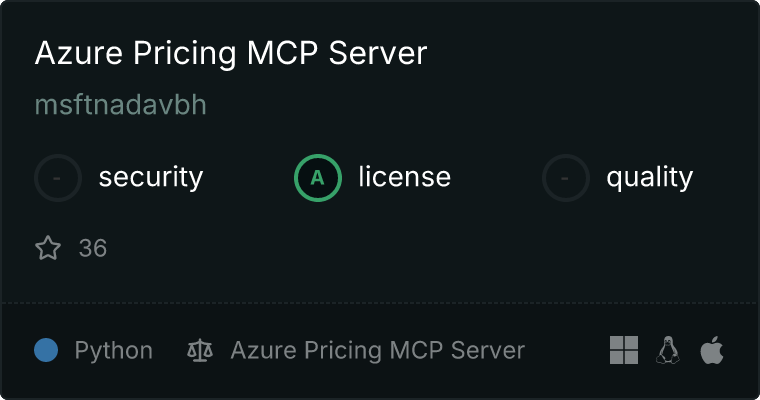Viewport: 760px width, 400px height.
Task: Click the Windows platform icon
Action: (624, 350)
